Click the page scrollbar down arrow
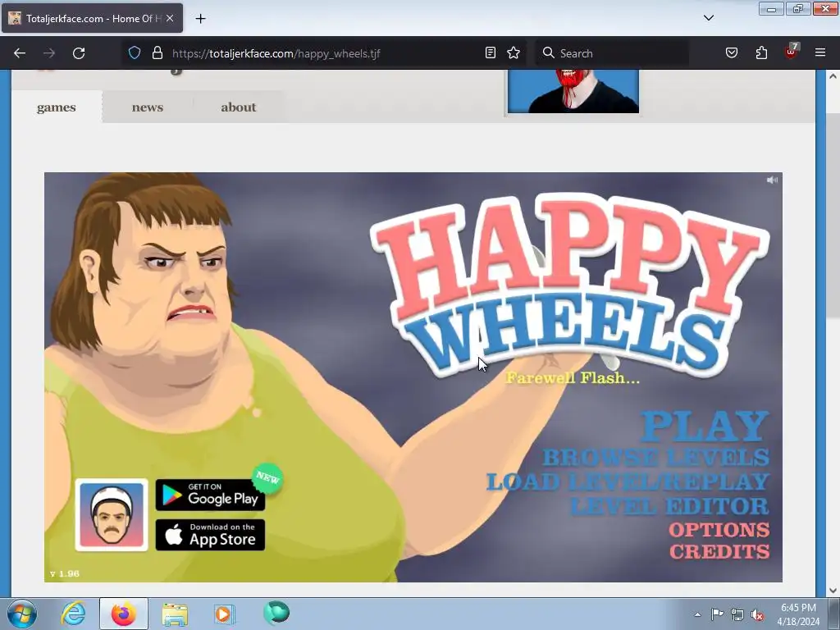This screenshot has width=840, height=630. [833, 591]
